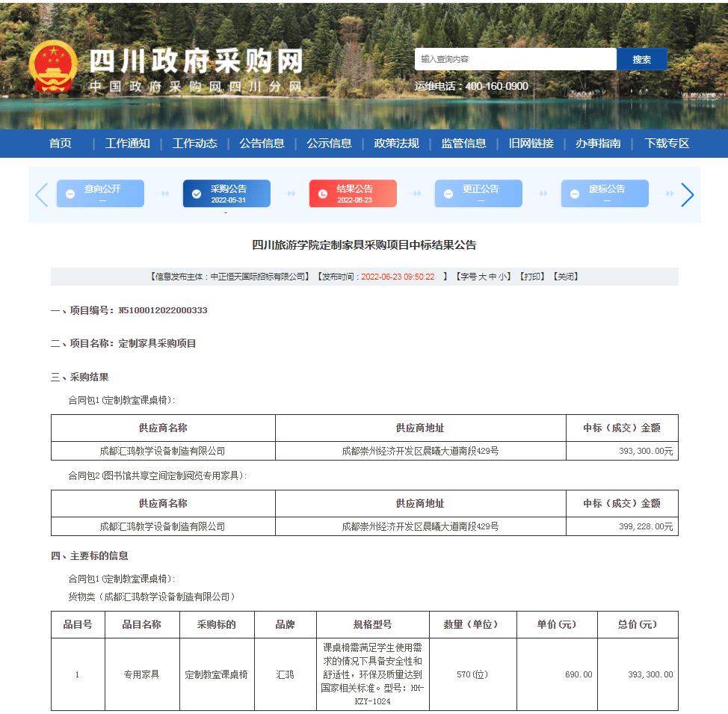The width and height of the screenshot is (728, 714).
Task: Click the 汇鸿 brand cell
Action: click(x=285, y=674)
